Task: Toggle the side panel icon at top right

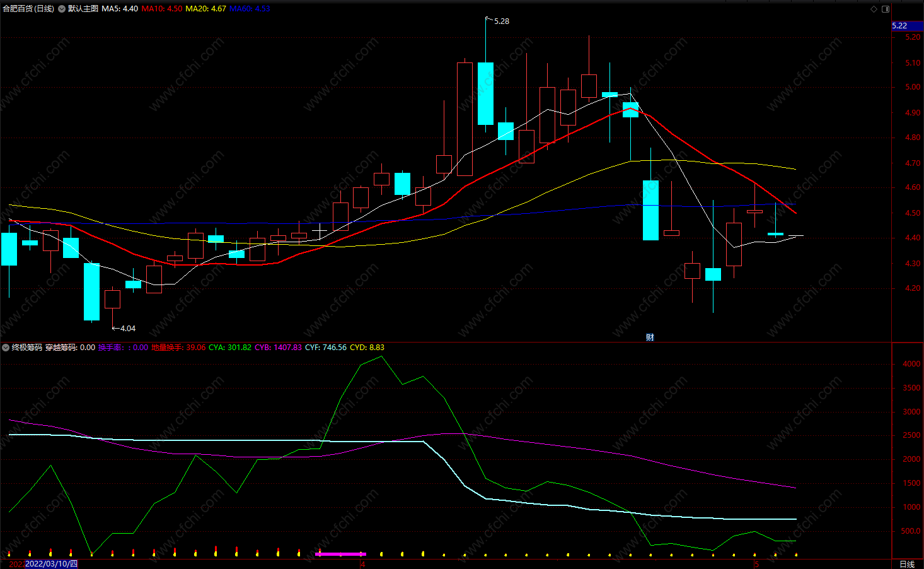Action: (886, 9)
